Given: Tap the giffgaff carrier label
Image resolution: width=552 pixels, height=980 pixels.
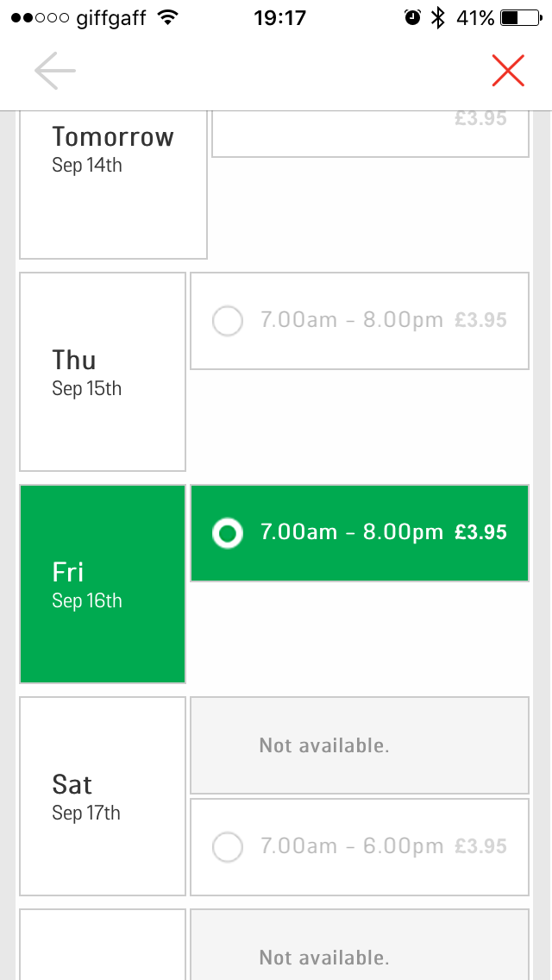Looking at the screenshot, I should (x=111, y=19).
